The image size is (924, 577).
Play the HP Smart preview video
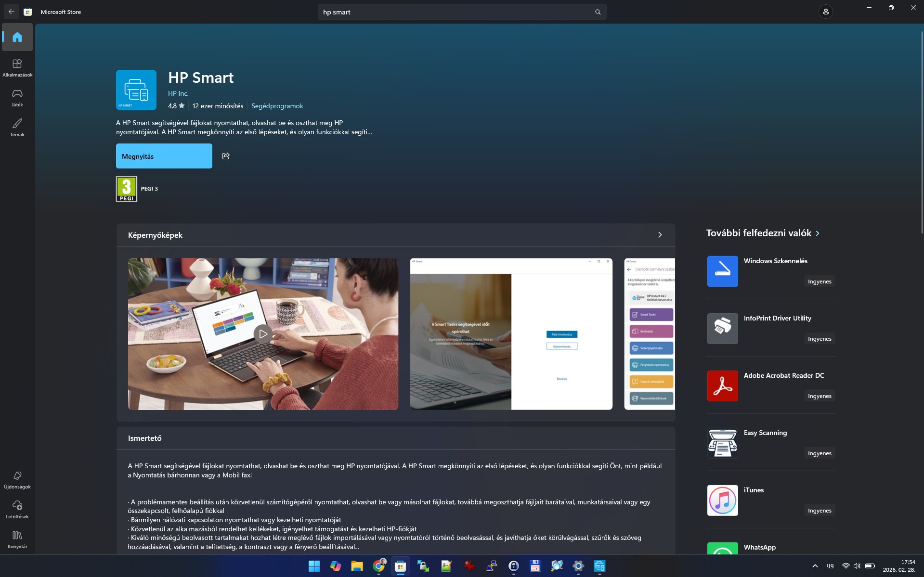[263, 333]
